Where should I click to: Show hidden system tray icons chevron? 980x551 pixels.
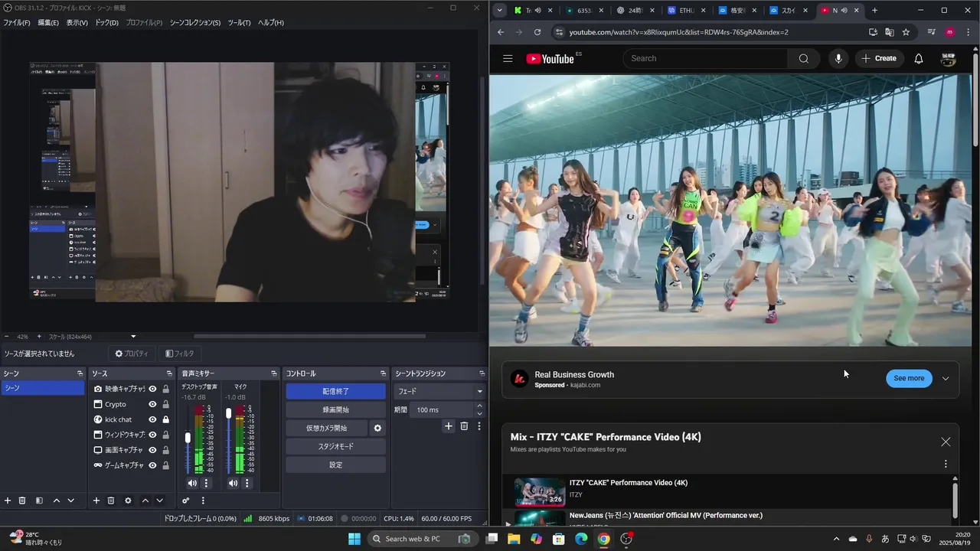(836, 539)
